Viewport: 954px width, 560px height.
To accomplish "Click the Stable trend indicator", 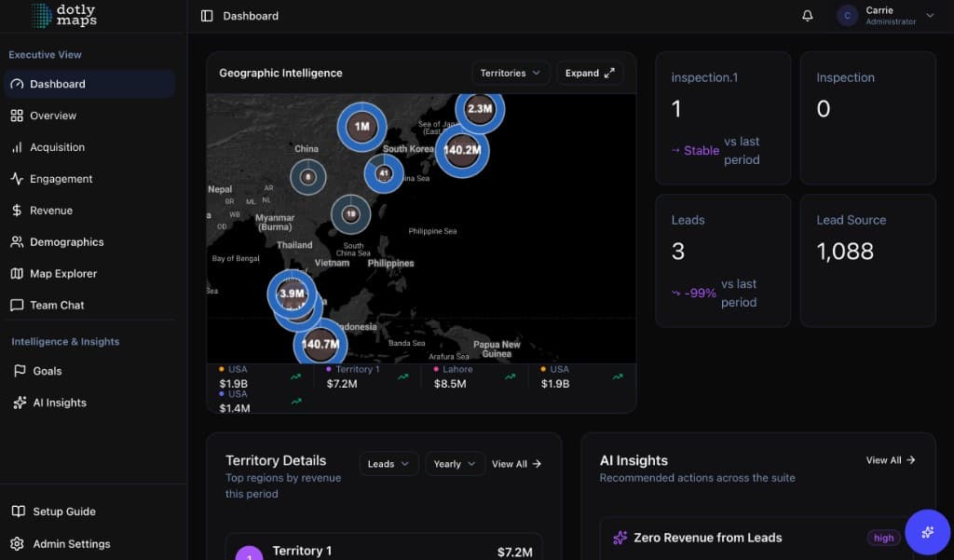I will tap(695, 150).
